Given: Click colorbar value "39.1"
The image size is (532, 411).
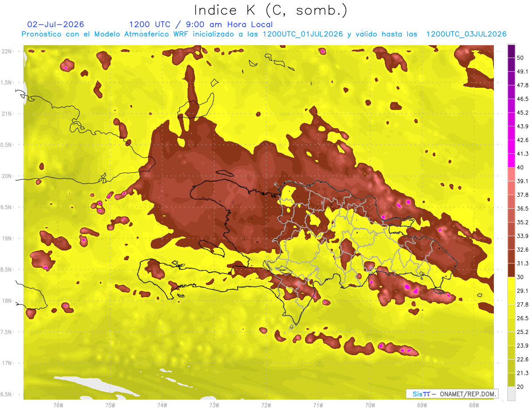Looking at the screenshot, I should [522, 181].
